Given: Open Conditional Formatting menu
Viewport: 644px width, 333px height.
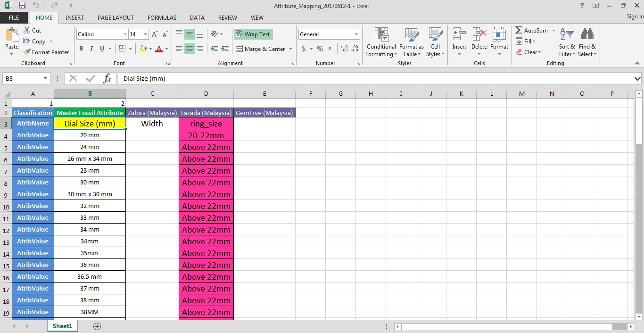Looking at the screenshot, I should click(x=381, y=42).
